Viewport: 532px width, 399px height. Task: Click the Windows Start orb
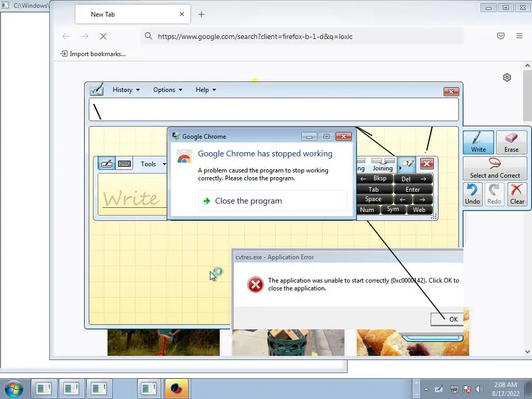(14, 389)
